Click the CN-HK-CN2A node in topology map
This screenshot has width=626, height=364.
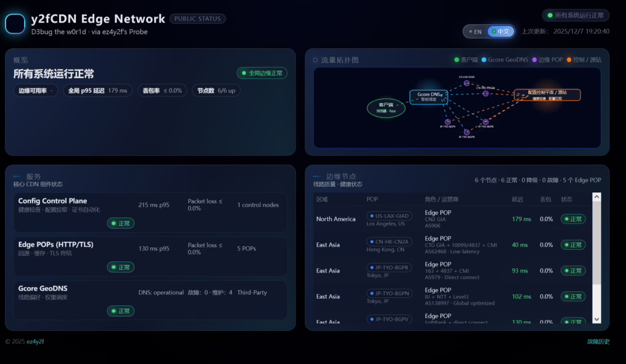click(485, 93)
